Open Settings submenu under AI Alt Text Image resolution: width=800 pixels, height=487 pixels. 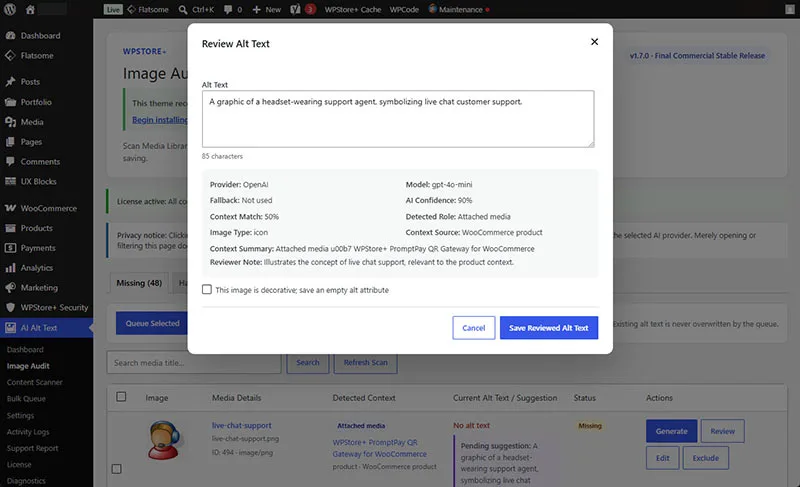[20, 416]
